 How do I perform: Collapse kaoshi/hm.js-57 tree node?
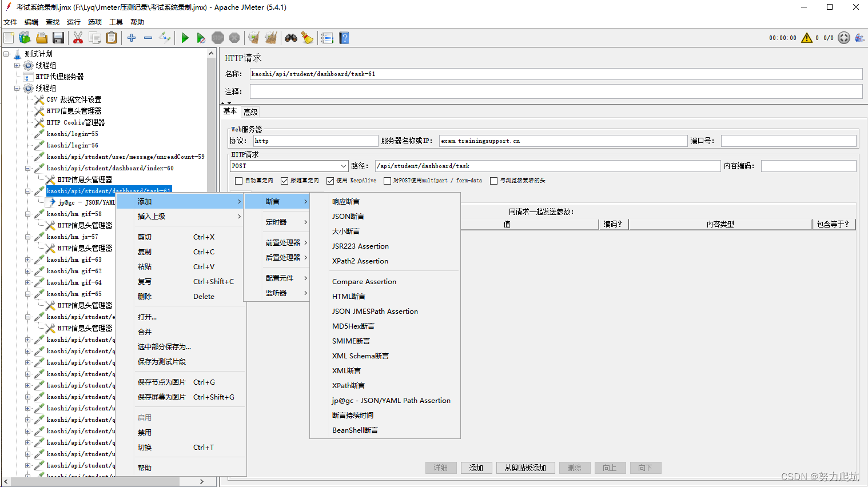click(x=27, y=237)
